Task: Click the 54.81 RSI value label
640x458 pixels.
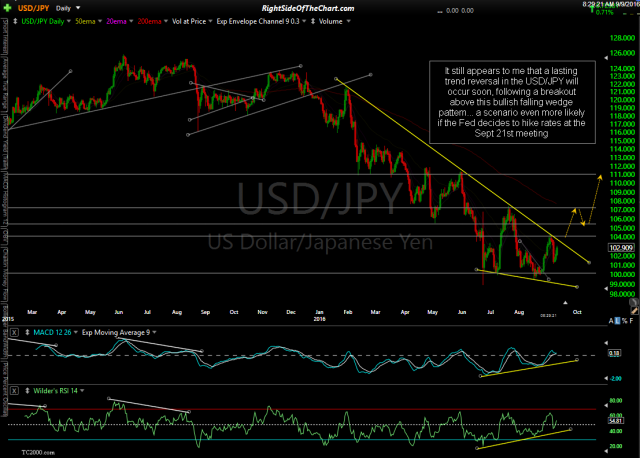Action: point(615,420)
